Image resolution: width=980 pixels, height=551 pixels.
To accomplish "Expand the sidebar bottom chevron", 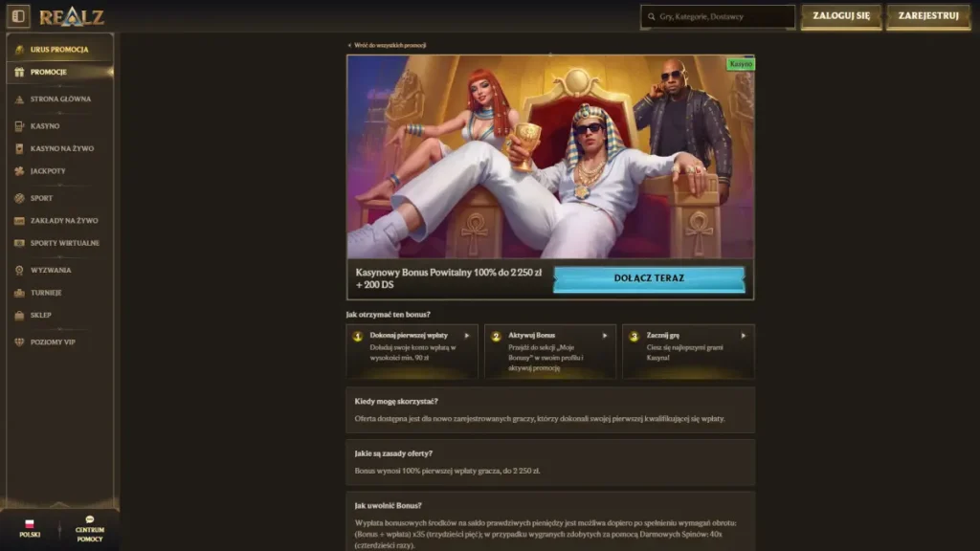I will point(59,503).
